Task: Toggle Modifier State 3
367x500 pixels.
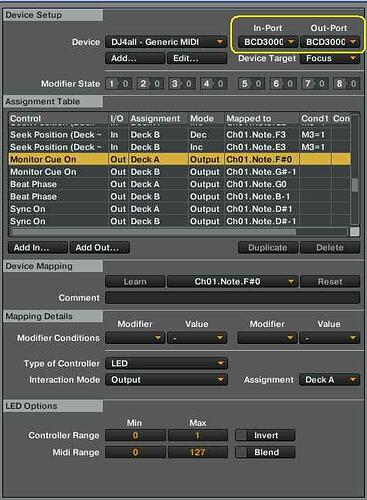Action: 182,84
